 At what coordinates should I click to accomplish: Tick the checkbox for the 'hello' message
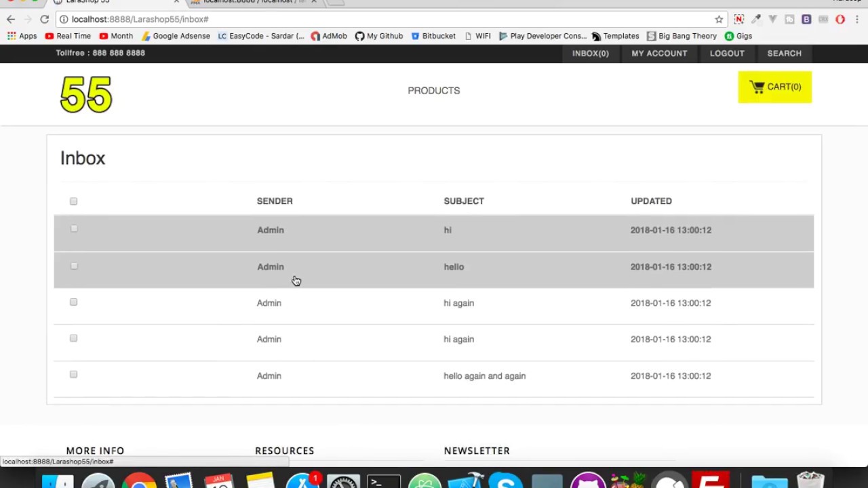tap(73, 266)
